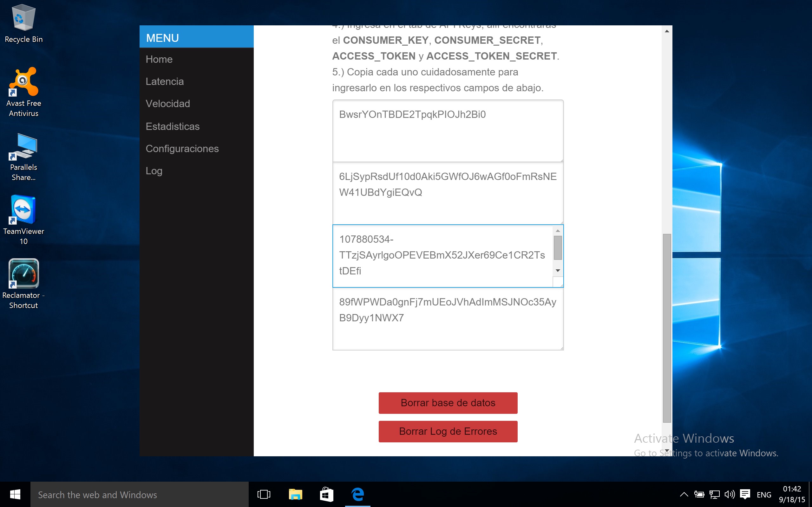Show hidden system tray icons chevron
Image resolution: width=812 pixels, height=507 pixels.
click(x=684, y=494)
